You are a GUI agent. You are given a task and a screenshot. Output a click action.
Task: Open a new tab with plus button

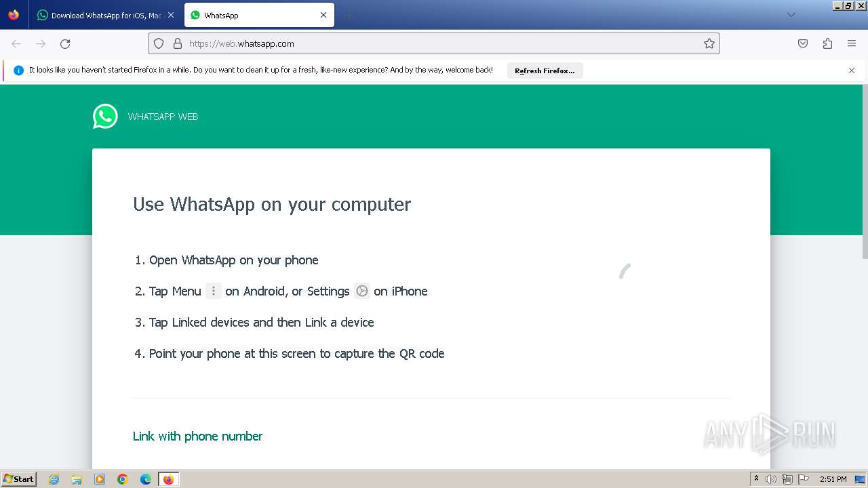(349, 15)
